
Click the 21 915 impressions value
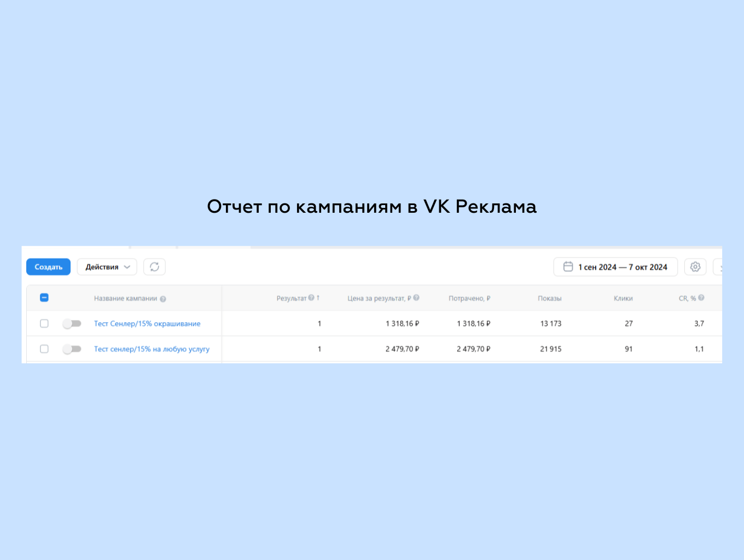pos(551,349)
